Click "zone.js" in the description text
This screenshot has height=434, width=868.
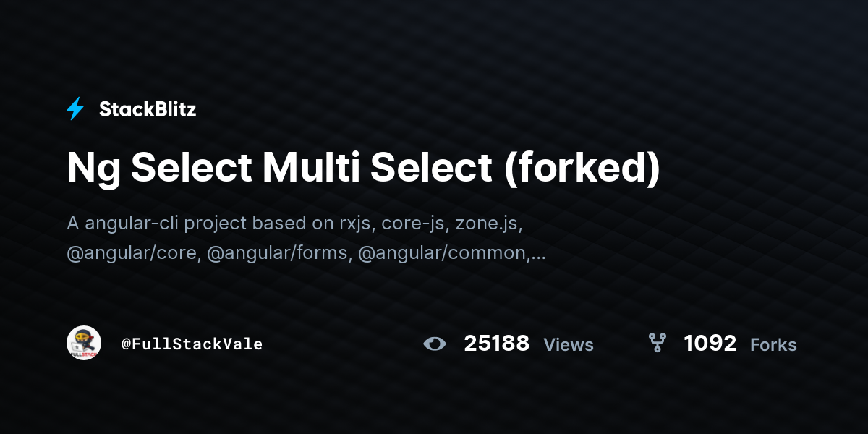tap(489, 223)
